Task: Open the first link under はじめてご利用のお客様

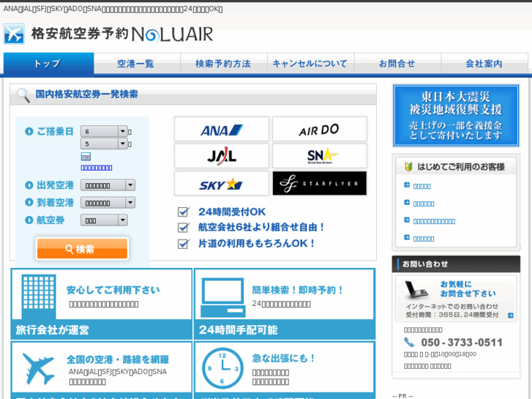Action: 422,187
